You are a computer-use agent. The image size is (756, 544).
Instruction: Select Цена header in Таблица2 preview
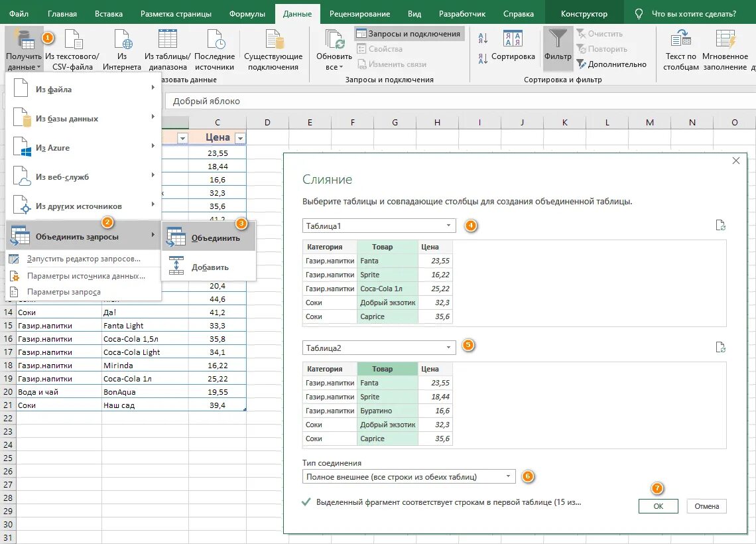click(x=436, y=369)
